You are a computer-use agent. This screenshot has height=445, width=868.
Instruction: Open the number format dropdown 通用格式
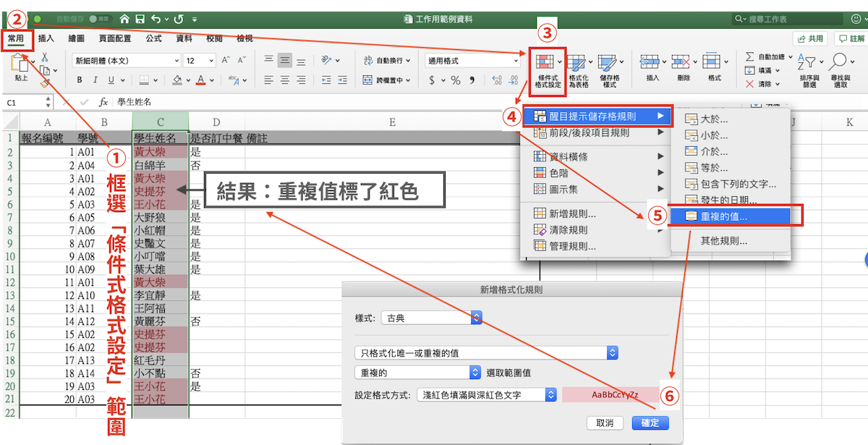click(x=473, y=61)
